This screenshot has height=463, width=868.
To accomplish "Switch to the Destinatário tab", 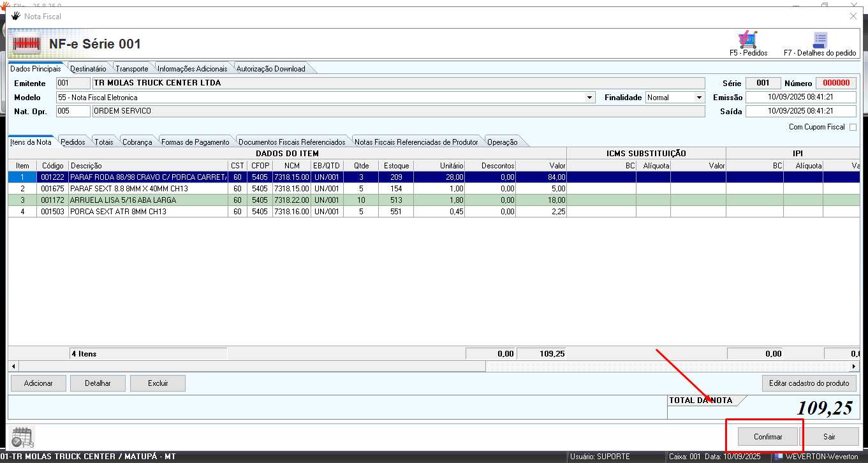I will point(88,69).
